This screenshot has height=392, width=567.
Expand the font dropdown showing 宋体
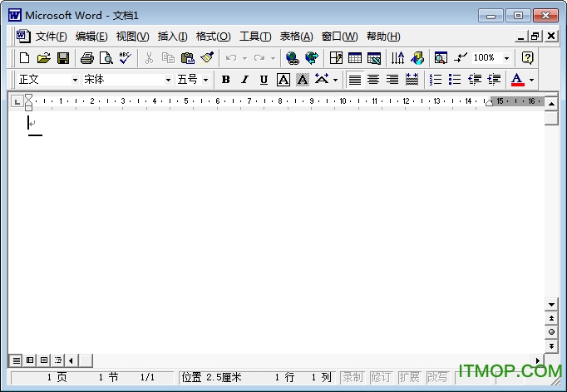click(168, 80)
